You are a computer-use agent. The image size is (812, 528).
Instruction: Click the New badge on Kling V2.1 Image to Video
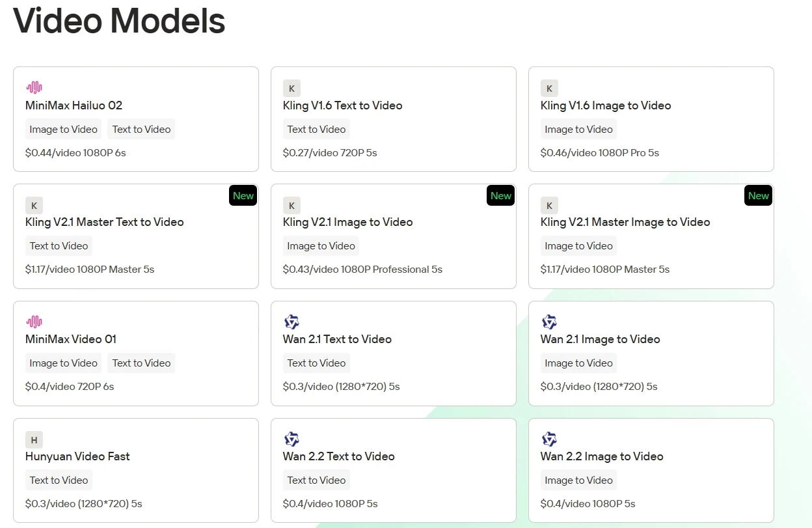coord(501,195)
